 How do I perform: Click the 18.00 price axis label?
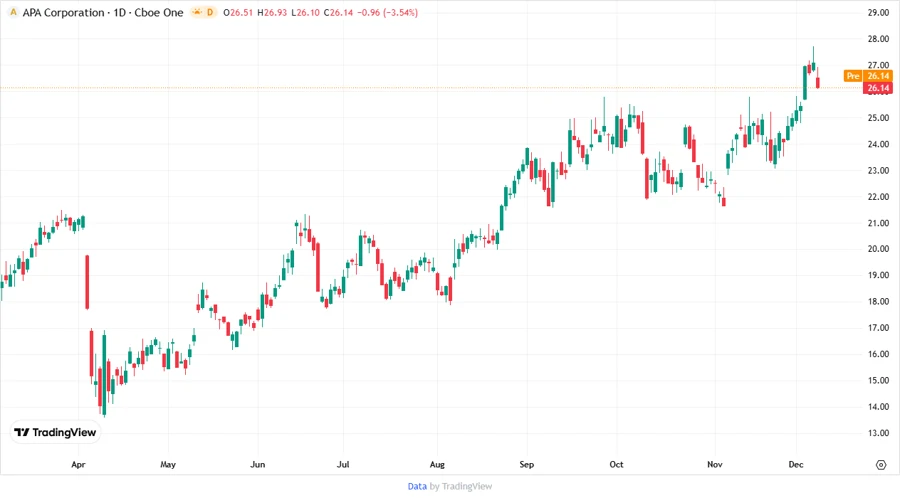878,302
